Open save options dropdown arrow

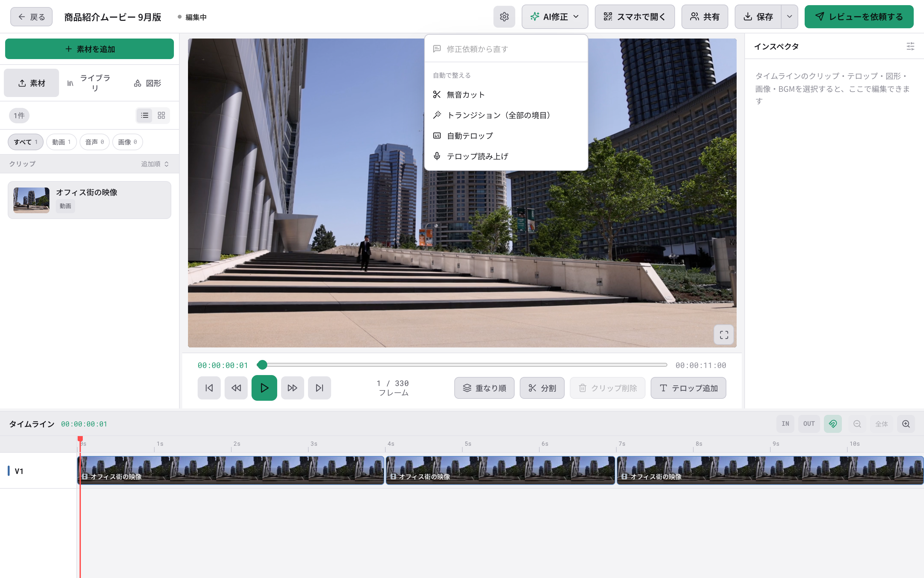[790, 17]
